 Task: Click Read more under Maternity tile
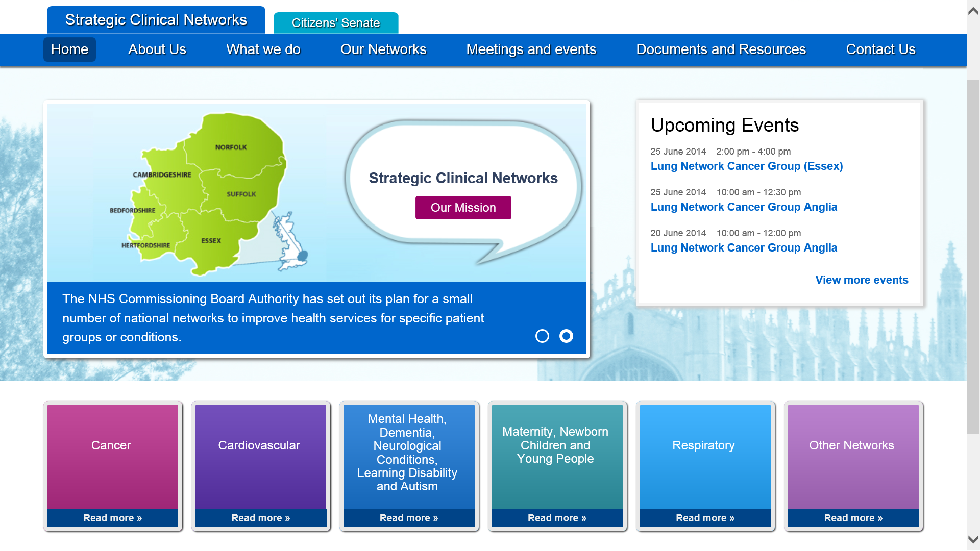[x=557, y=518]
